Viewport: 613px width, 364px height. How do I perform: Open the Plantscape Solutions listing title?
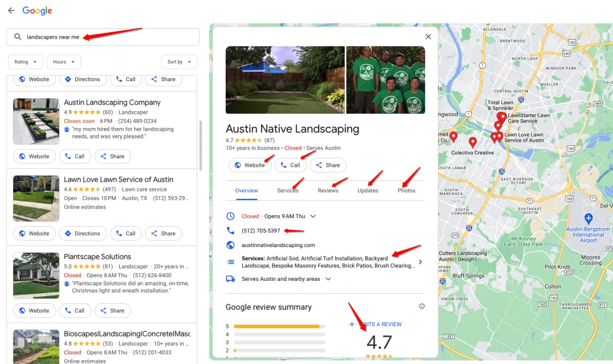pos(98,257)
